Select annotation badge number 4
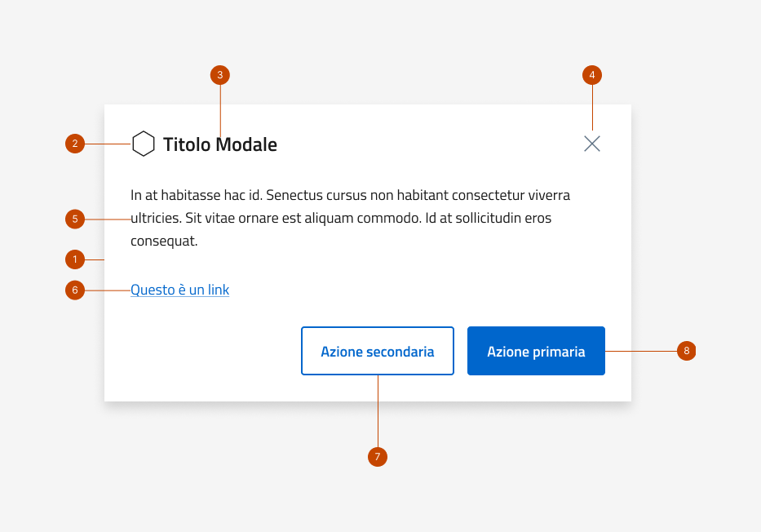 point(592,75)
